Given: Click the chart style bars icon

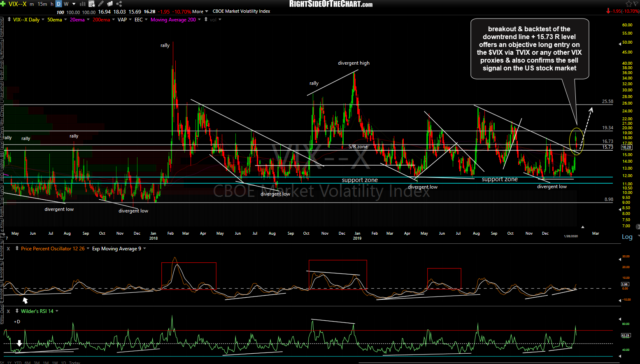Looking at the screenshot, I should pos(82,4).
